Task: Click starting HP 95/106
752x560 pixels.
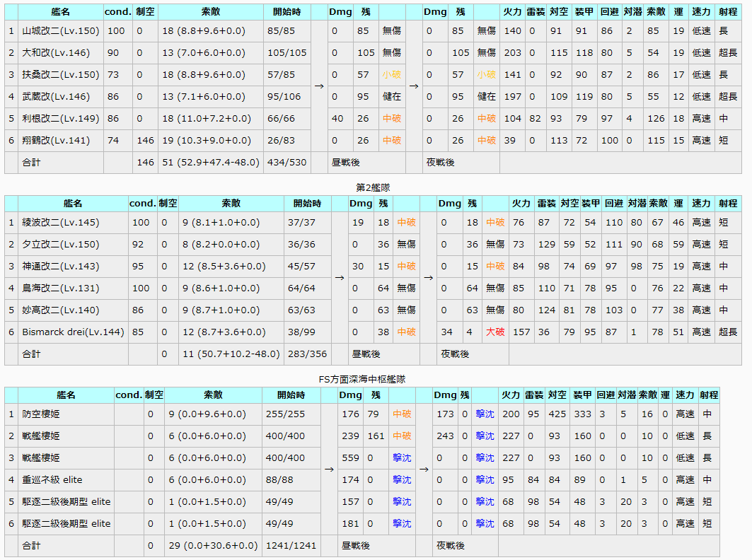Action: 284,97
